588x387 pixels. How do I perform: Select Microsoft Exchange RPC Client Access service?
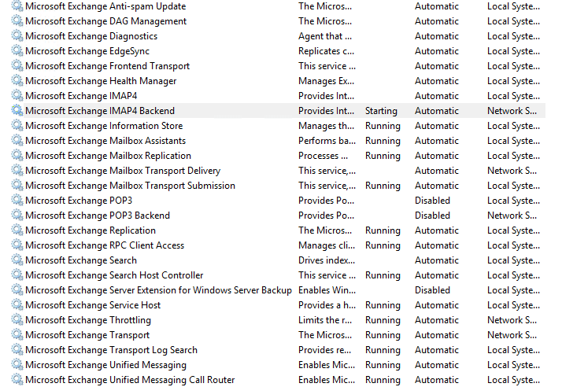pos(104,245)
